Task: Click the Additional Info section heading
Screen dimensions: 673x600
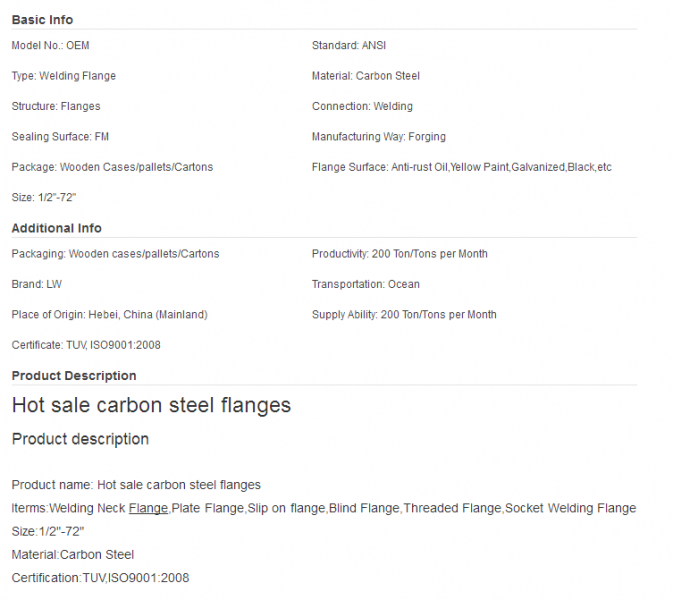Action: [56, 228]
